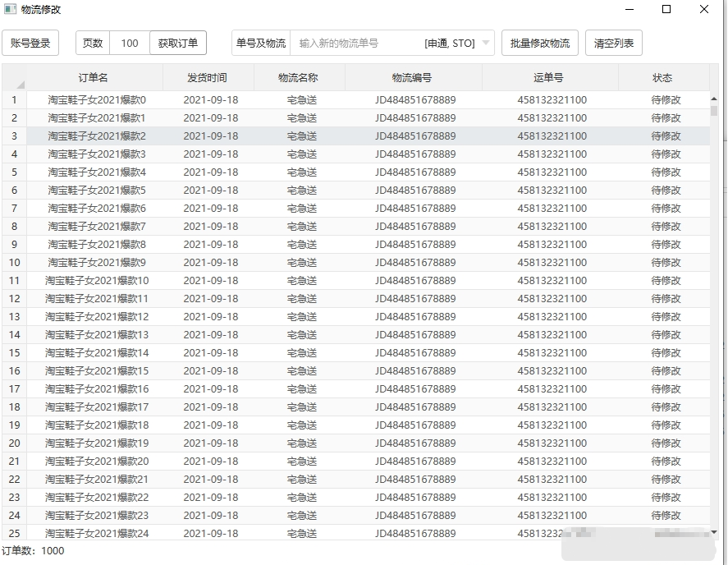Image resolution: width=728 pixels, height=565 pixels.
Task: Click the 发货时间 column header
Action: tap(208, 78)
